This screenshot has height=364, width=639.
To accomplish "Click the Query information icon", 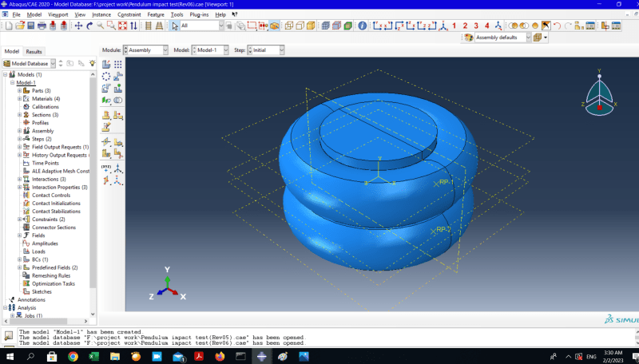I will pyautogui.click(x=362, y=26).
